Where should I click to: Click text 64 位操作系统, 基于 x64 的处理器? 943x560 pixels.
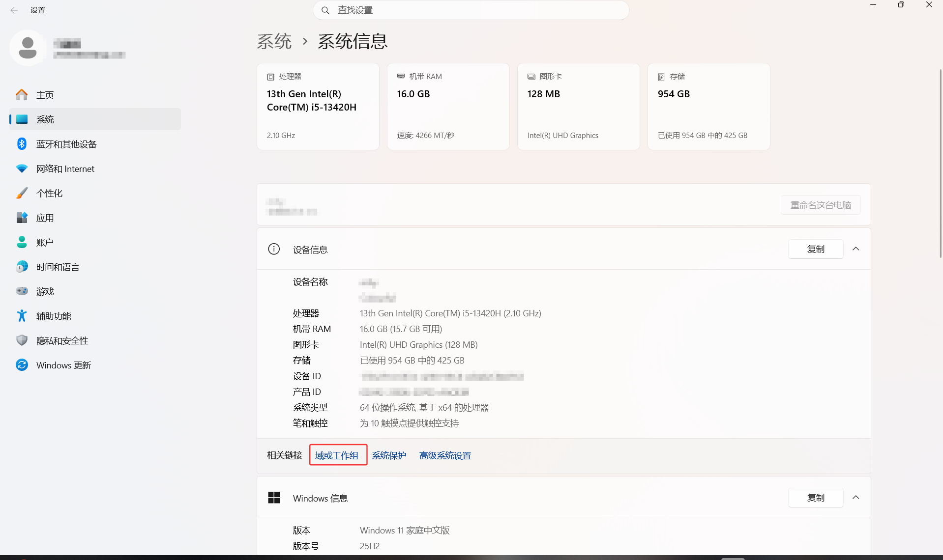pos(424,407)
